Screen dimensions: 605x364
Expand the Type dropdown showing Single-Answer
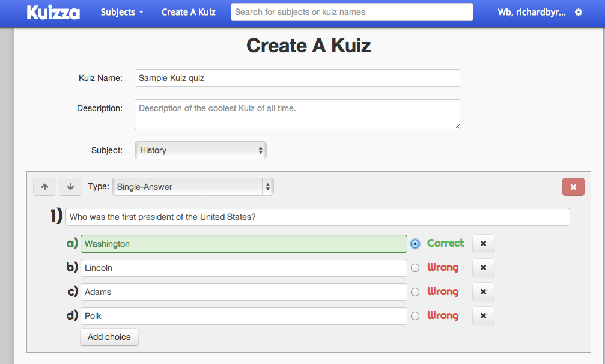192,187
